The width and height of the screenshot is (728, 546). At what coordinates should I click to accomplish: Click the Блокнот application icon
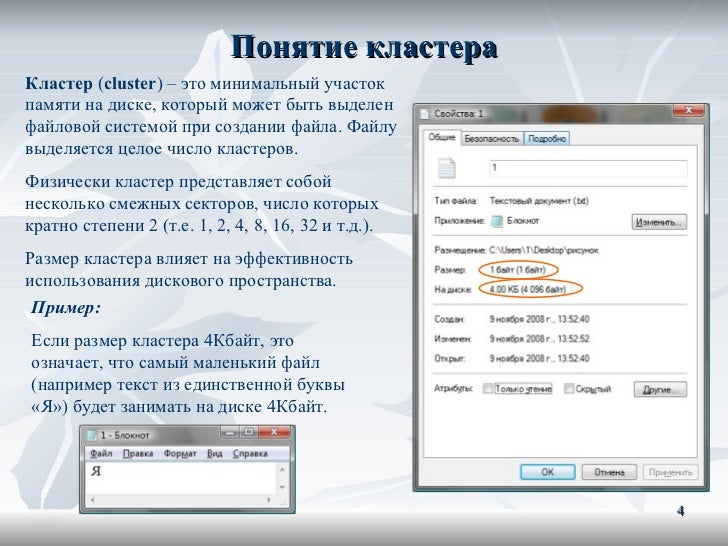[x=496, y=221]
